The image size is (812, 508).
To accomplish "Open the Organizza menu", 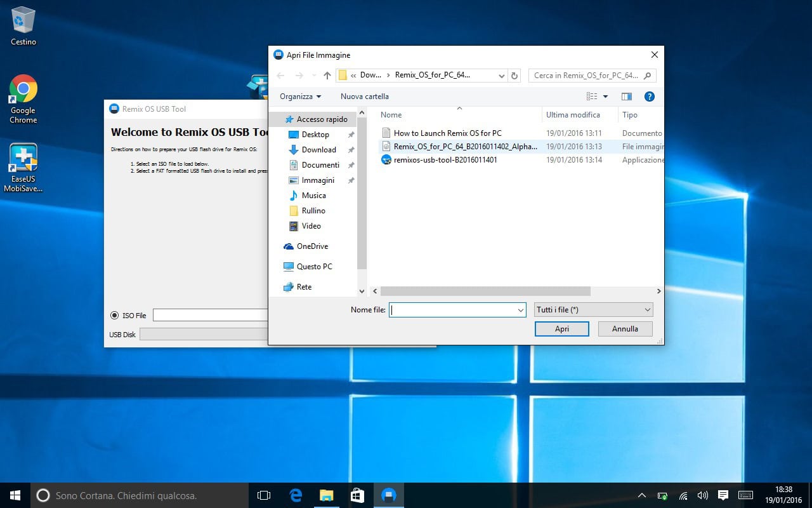I will (301, 97).
